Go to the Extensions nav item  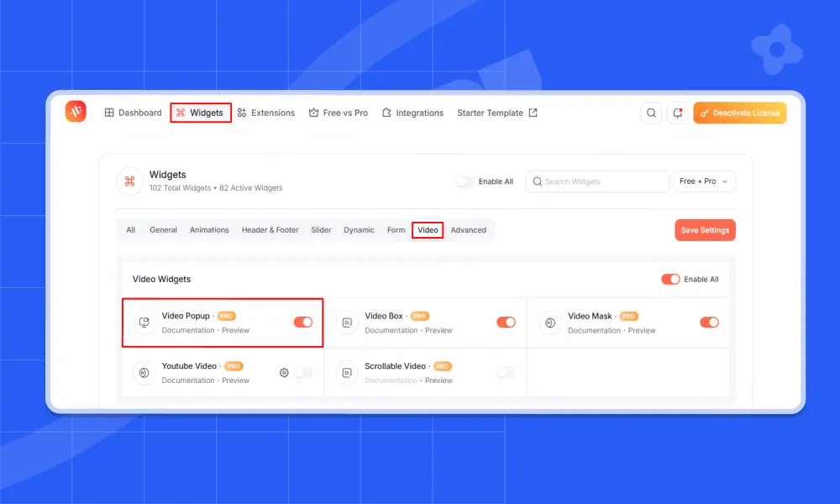pos(266,113)
